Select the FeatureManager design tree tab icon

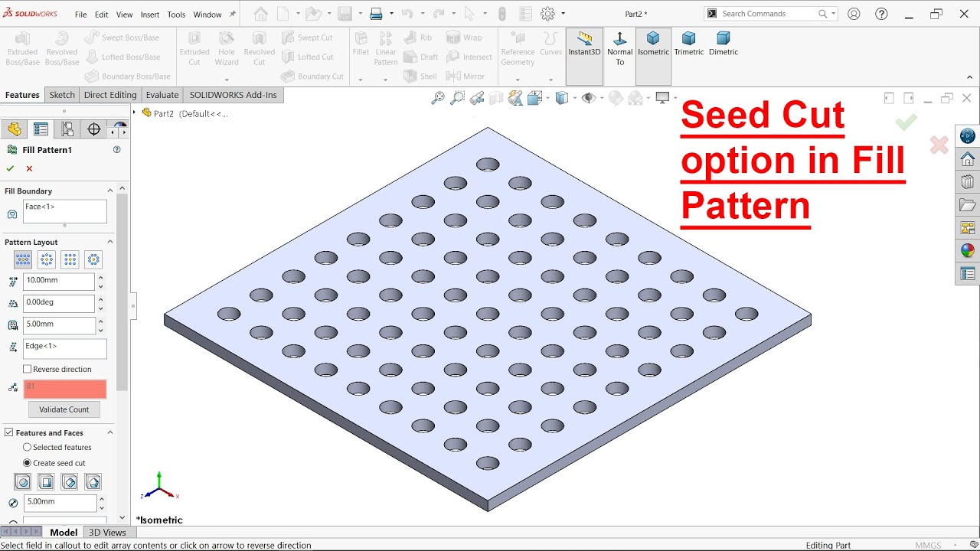click(15, 129)
